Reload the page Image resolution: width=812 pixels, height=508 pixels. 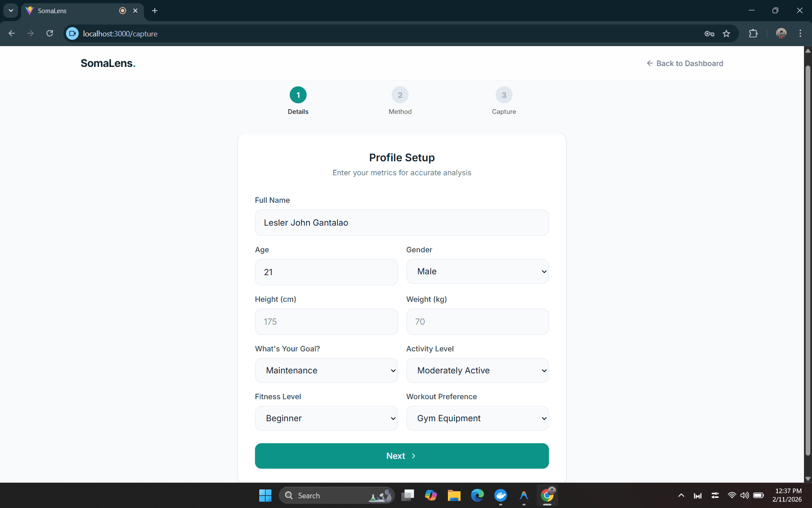click(x=49, y=33)
